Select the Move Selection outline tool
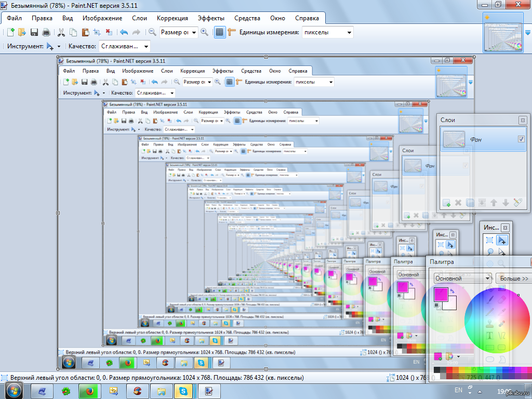Image resolution: width=532 pixels, height=399 pixels. click(502, 252)
